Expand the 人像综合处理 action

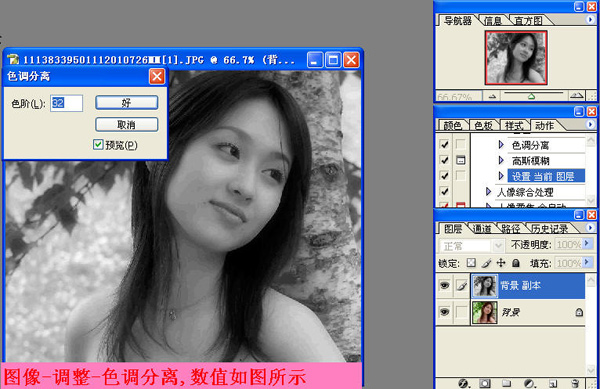click(488, 192)
